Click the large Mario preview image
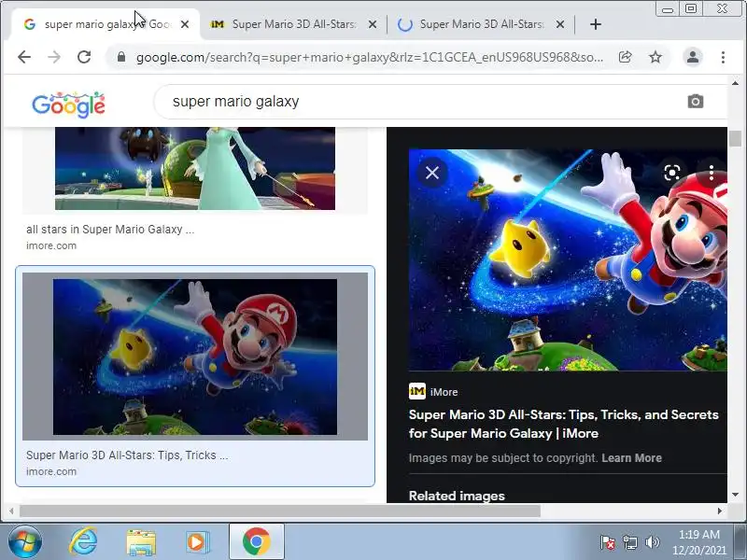Screen dimensions: 747x560 click(x=568, y=260)
